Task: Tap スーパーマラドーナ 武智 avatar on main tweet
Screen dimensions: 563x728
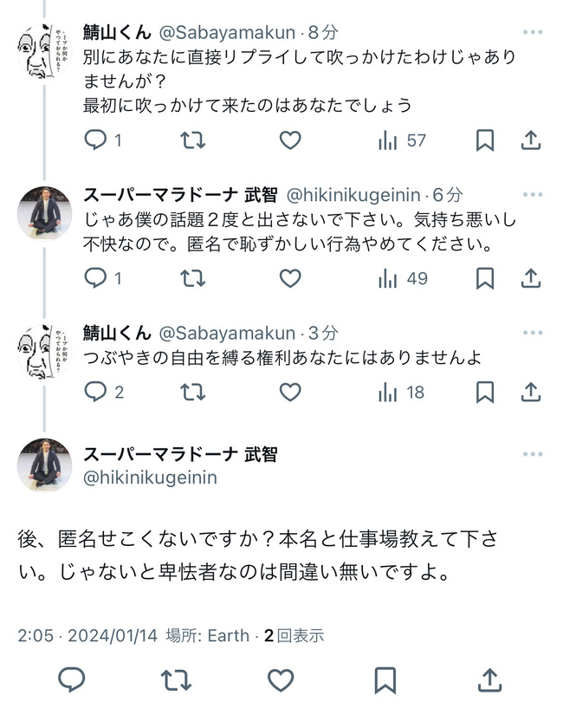Action: (44, 465)
